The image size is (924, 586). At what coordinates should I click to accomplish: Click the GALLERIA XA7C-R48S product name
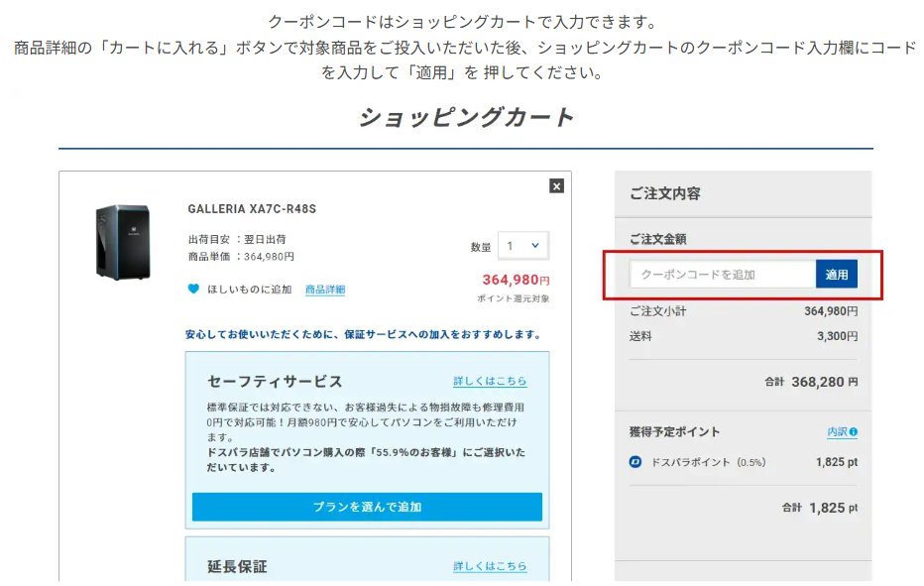pos(252,208)
